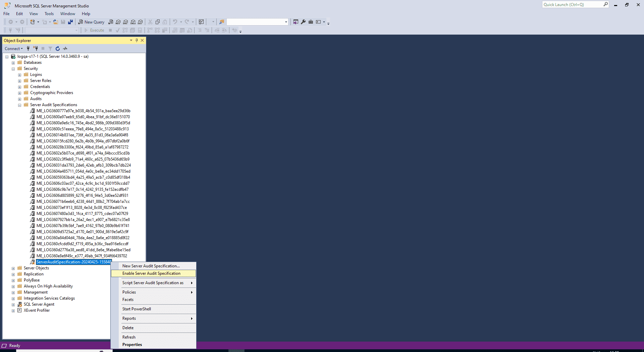Open the Activity Monitor from main toolbar
644x352 pixels.
tap(201, 22)
